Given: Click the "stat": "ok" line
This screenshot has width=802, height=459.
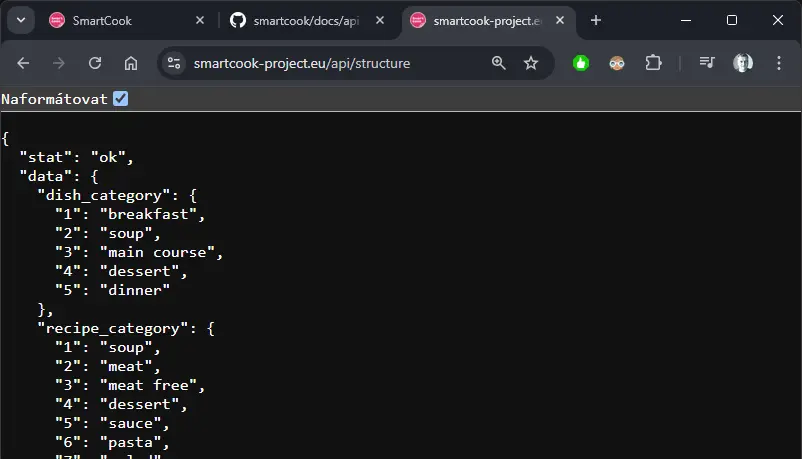Looking at the screenshot, I should [76, 157].
